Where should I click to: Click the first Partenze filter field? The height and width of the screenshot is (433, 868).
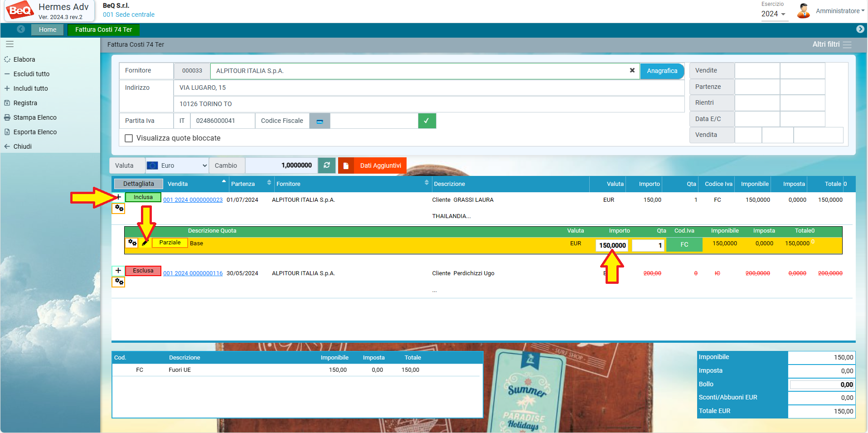point(757,87)
